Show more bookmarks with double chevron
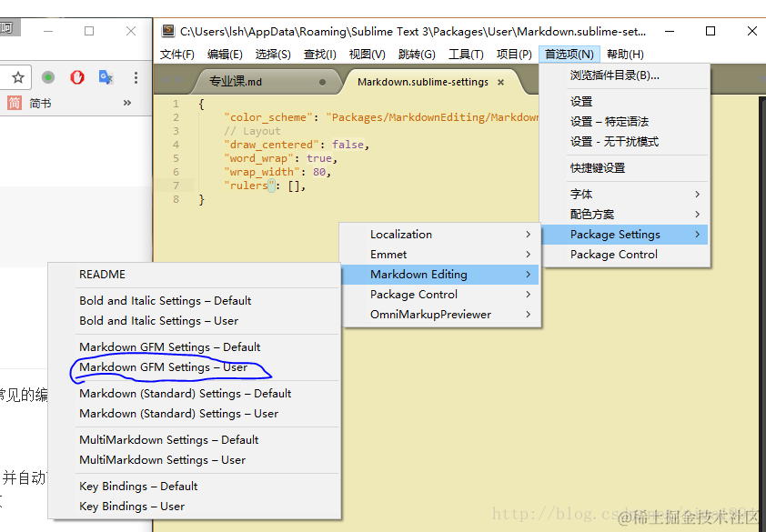 (x=127, y=103)
